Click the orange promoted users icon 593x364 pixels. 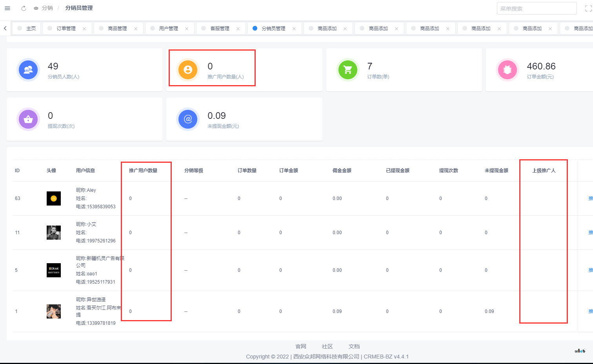pos(188,70)
